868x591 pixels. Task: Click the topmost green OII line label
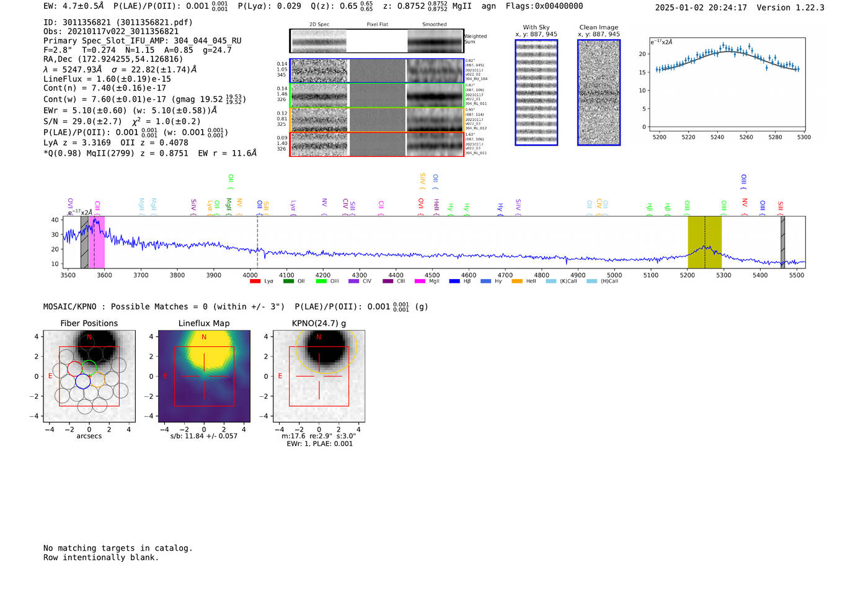click(231, 181)
